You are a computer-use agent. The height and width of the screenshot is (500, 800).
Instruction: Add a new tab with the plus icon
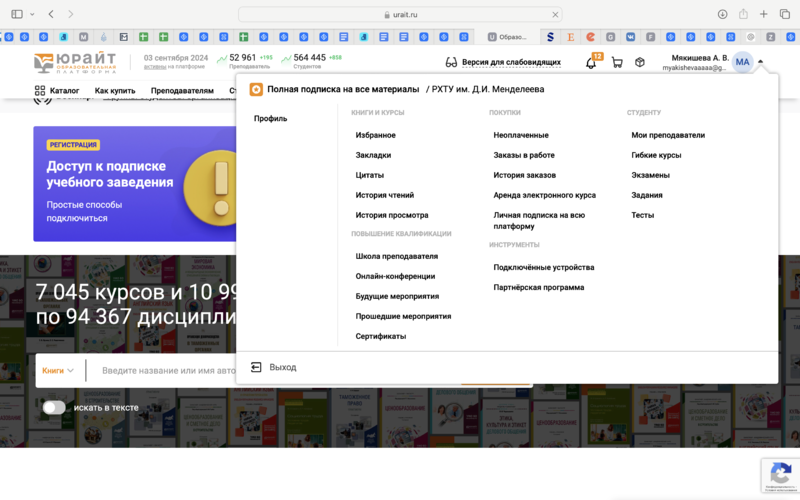pos(763,14)
